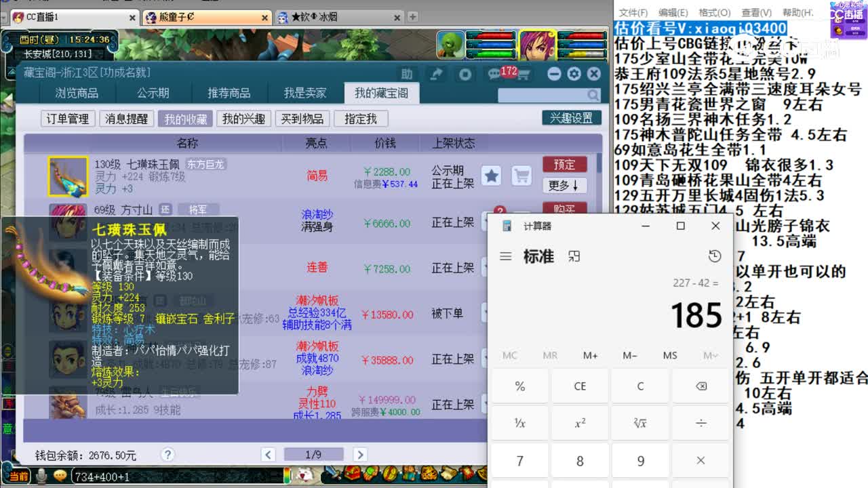
Task: Select 我的藏宝阁 tab
Action: pos(381,94)
